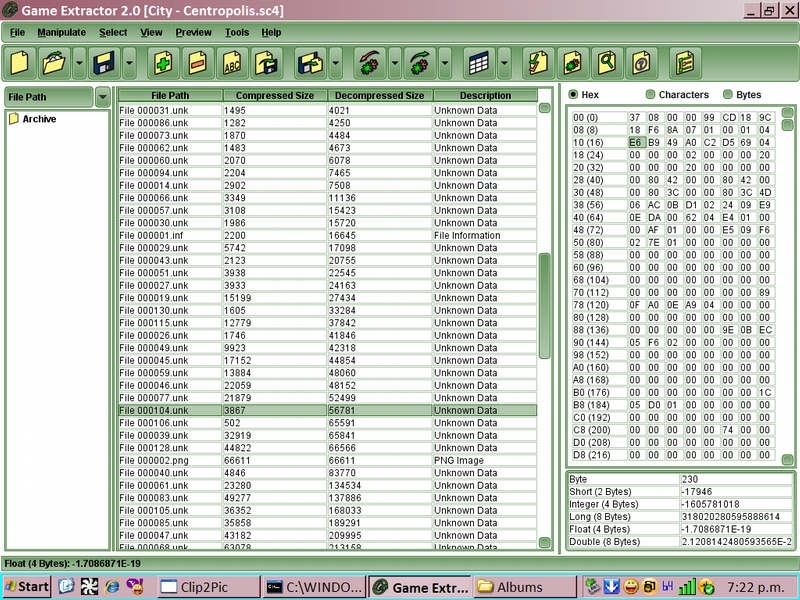Open the dropdown arrow beside the Extract icon
Screen dimensions: 800x600
336,63
